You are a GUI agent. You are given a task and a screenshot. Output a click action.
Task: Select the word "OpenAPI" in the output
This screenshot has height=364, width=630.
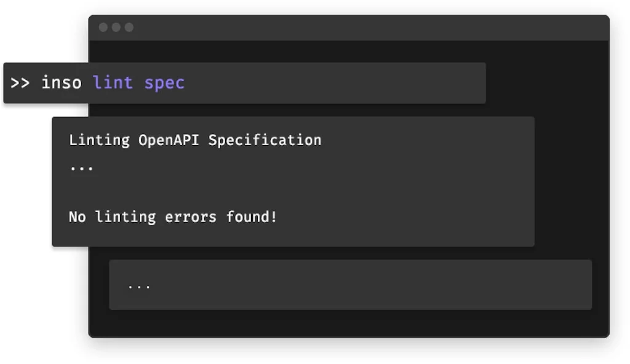169,140
